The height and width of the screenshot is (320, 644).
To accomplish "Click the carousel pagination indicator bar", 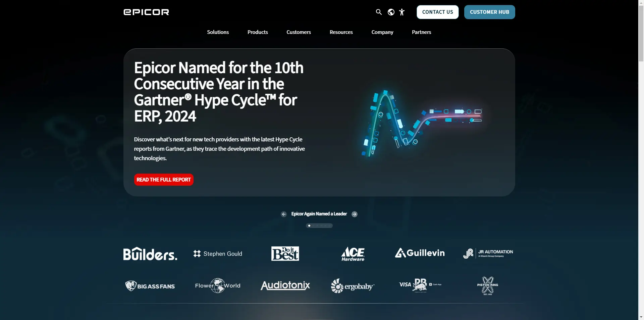I will [319, 226].
